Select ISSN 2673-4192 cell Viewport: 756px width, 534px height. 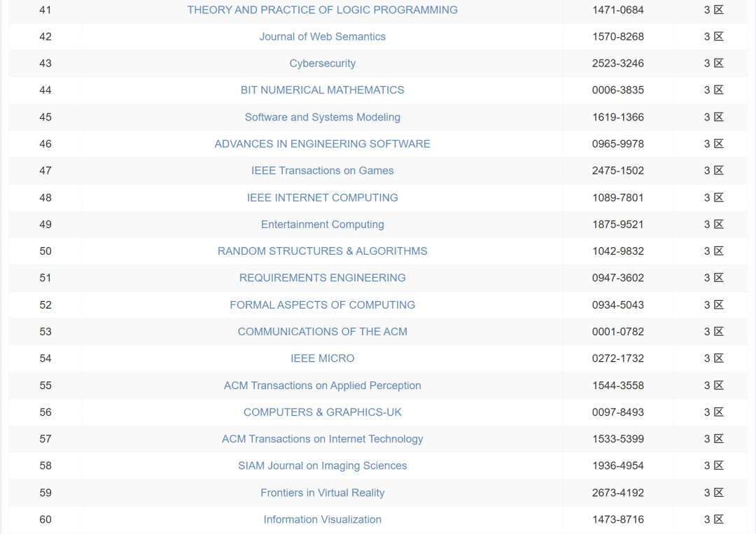click(617, 493)
